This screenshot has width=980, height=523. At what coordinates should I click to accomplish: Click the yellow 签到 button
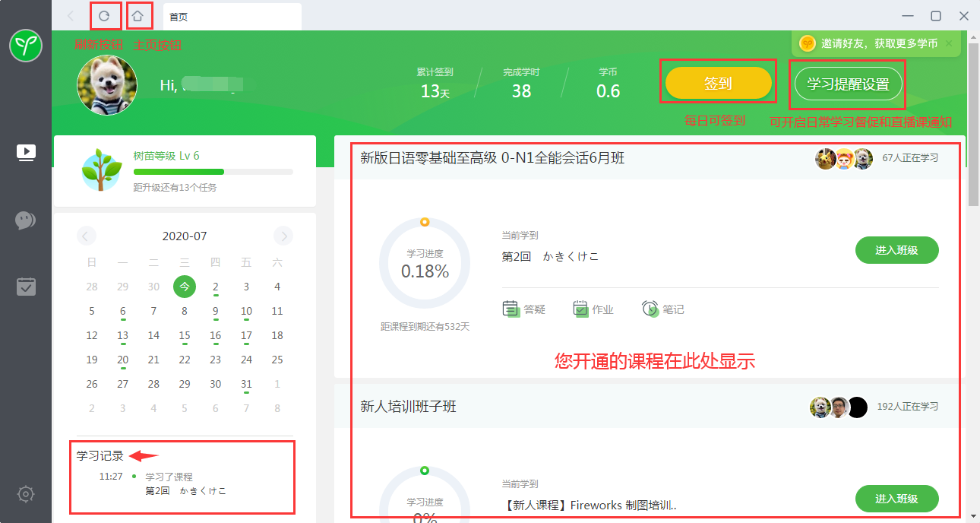tap(718, 84)
